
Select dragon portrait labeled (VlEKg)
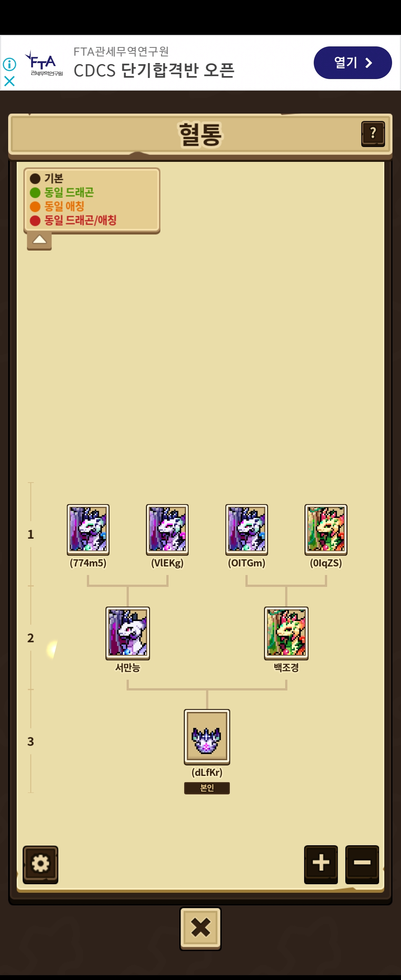[x=167, y=530]
